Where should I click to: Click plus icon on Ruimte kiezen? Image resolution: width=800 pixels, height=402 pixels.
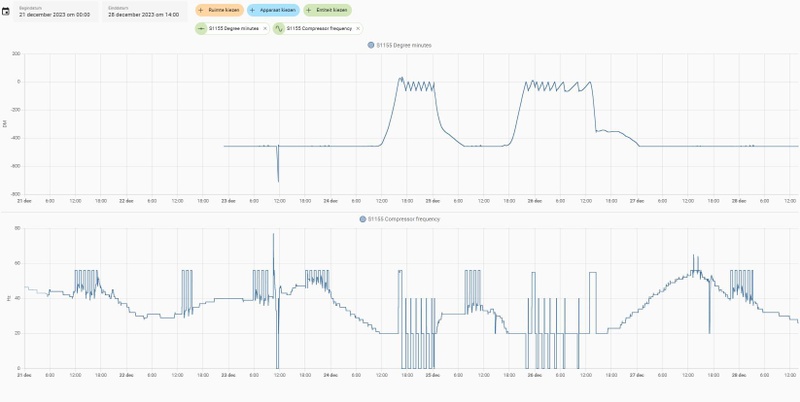(201, 10)
